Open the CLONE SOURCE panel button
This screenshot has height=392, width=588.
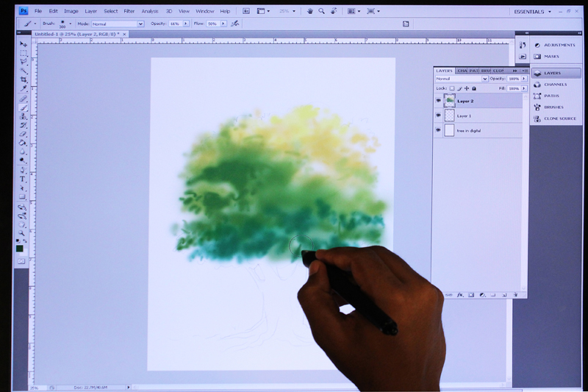point(556,118)
